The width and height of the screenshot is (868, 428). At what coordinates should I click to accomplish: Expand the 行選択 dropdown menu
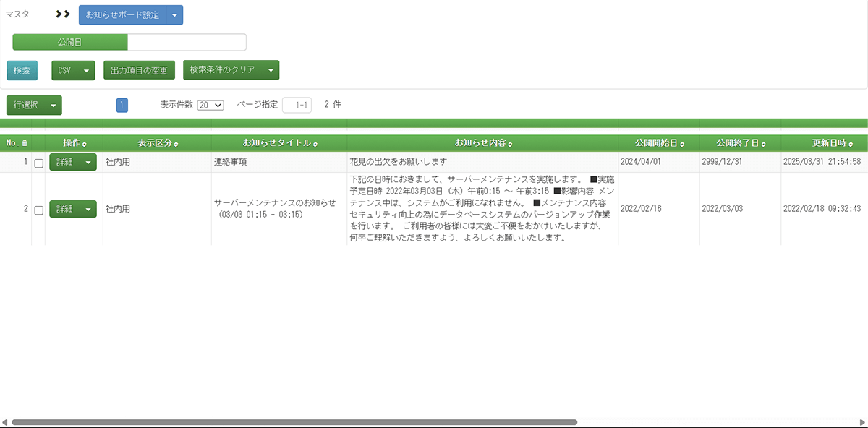(54, 105)
